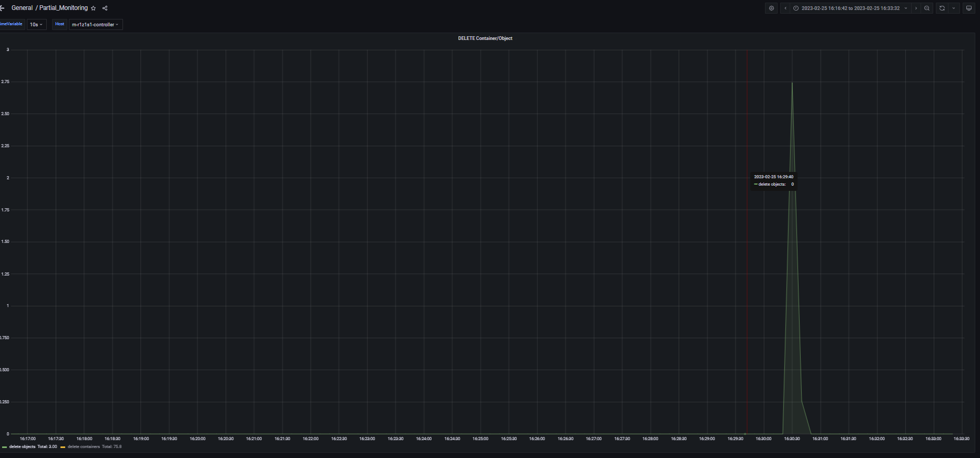Expand the refresh interval dropdown
Image resolution: width=980 pixels, height=458 pixels.
954,8
